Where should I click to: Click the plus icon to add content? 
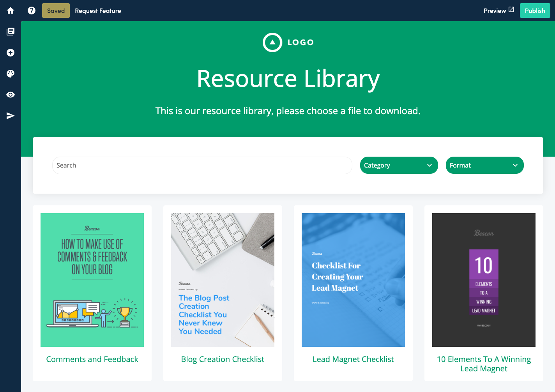[x=10, y=52]
